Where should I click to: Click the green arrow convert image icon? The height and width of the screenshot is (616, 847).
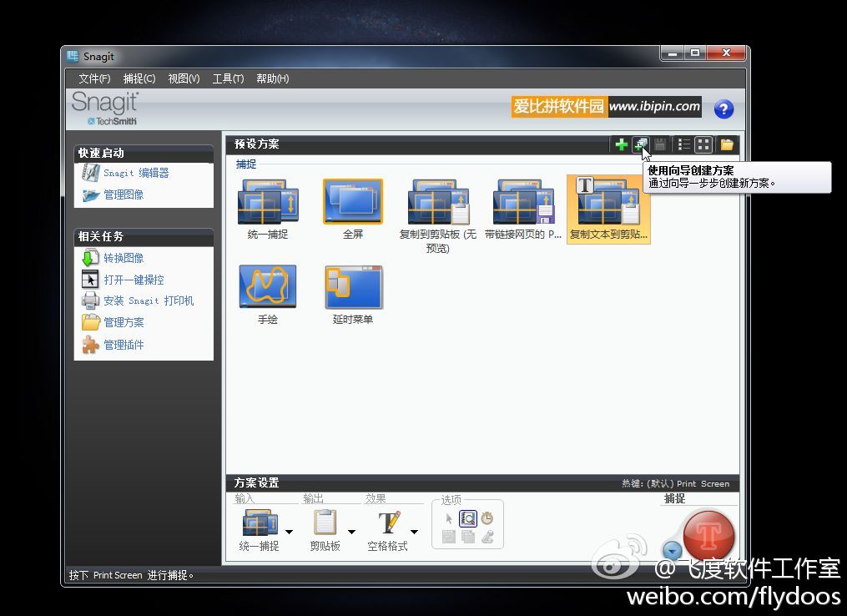pos(89,258)
